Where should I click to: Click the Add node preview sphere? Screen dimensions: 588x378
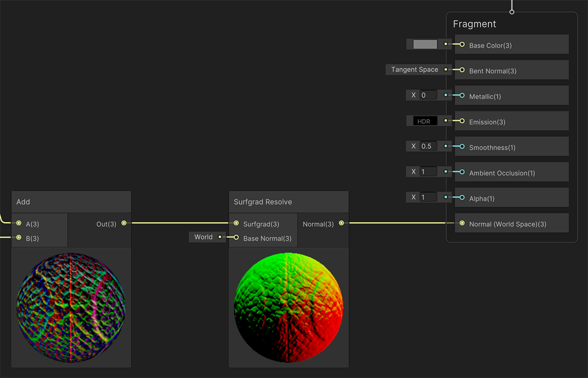(71, 308)
